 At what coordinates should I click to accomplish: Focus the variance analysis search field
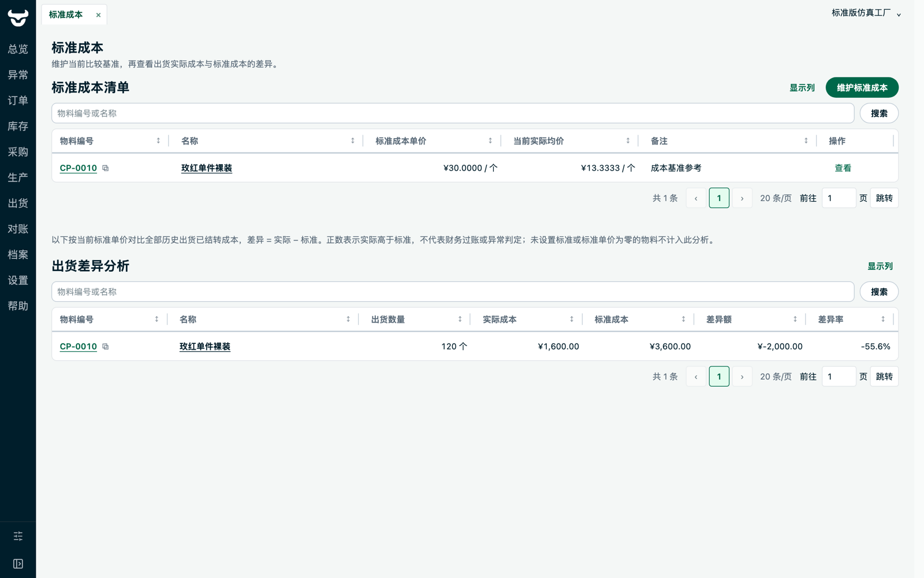point(453,292)
